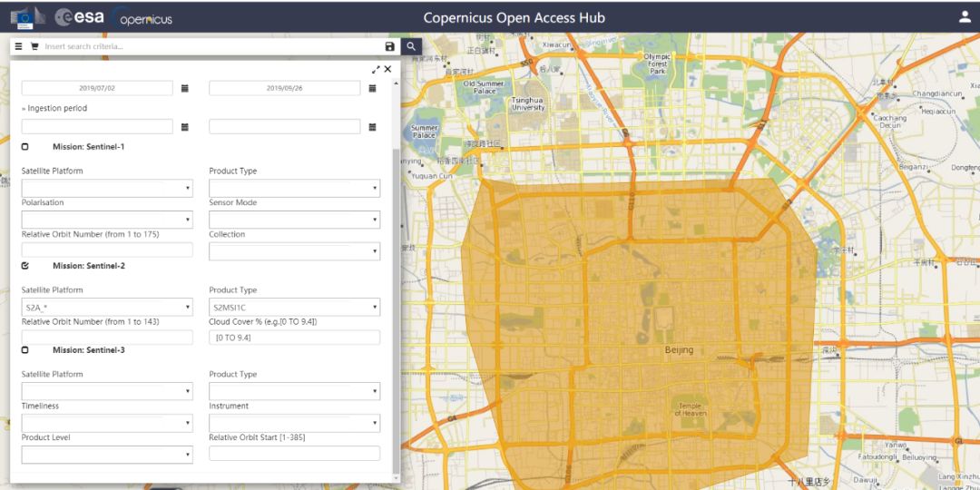Image resolution: width=980 pixels, height=490 pixels.
Task: Click the 2019/07/02 date field
Action: pyautogui.click(x=97, y=88)
